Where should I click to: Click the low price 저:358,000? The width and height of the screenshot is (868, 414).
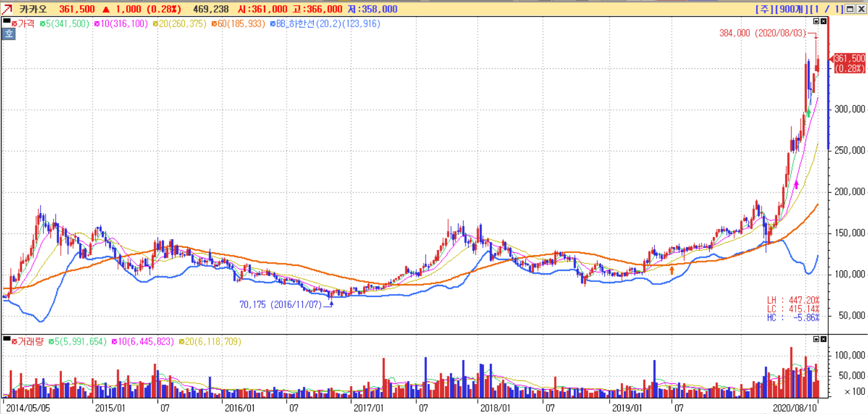coord(372,9)
